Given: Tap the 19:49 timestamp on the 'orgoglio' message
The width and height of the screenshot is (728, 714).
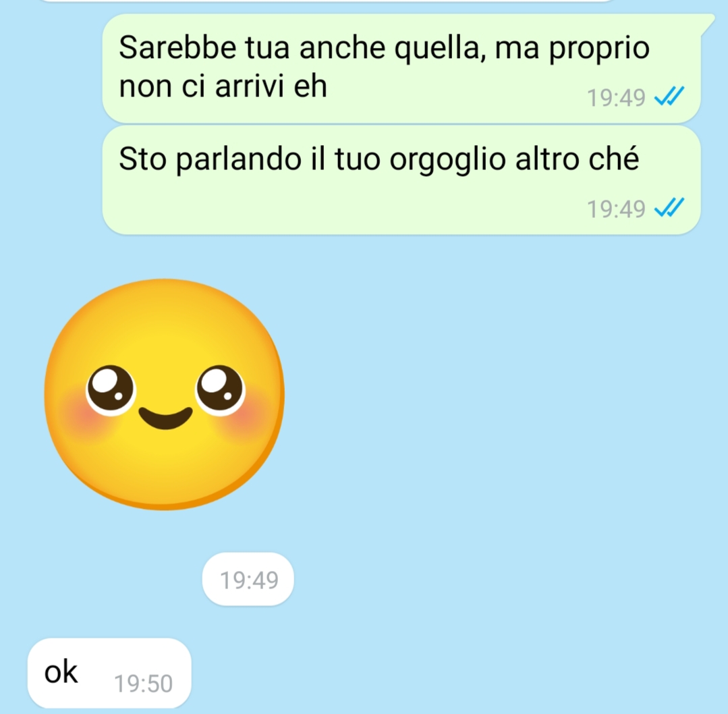Looking at the screenshot, I should click(x=616, y=209).
